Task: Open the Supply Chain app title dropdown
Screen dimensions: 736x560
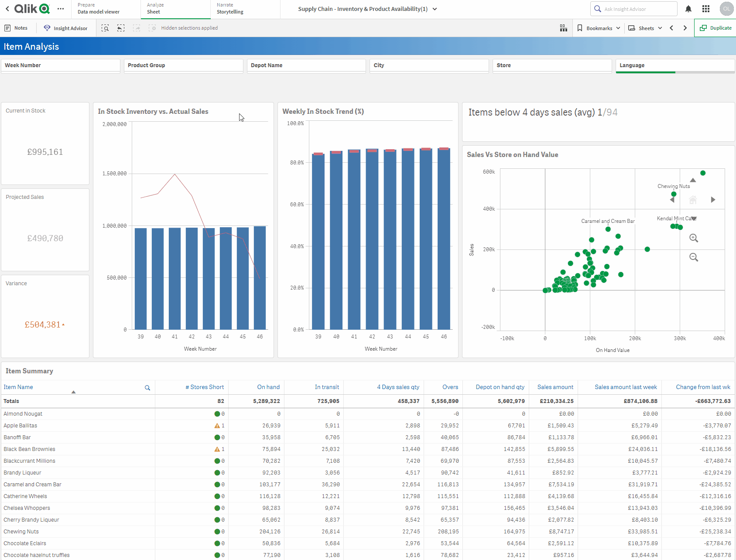Action: tap(434, 9)
